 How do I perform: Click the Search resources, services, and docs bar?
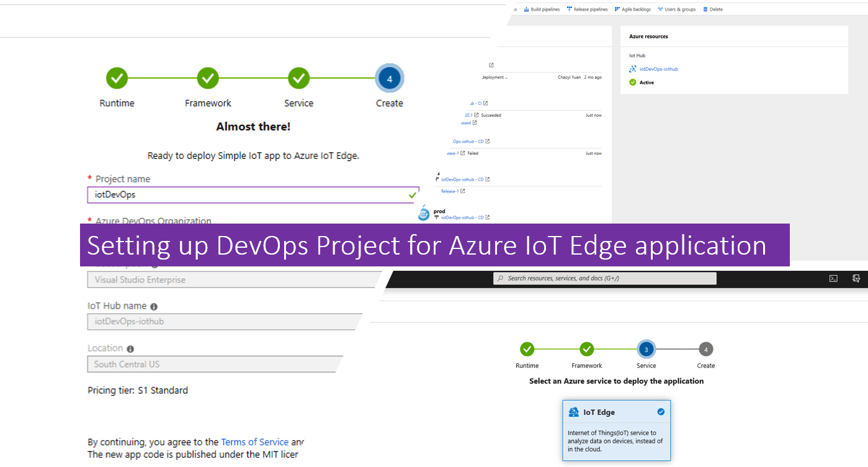click(604, 278)
